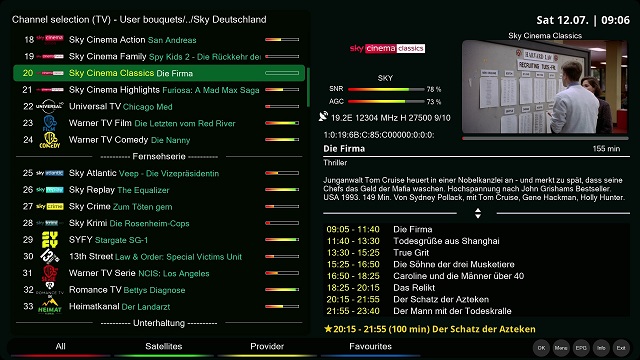The height and width of the screenshot is (360, 640).
Task: Click the live preview thumbnail of Die Firma
Action: 544,87
